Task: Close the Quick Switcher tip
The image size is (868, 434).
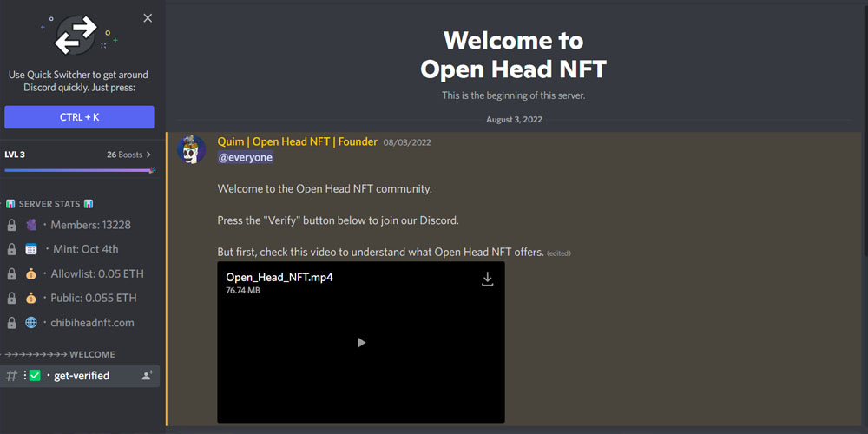Action: coord(148,18)
